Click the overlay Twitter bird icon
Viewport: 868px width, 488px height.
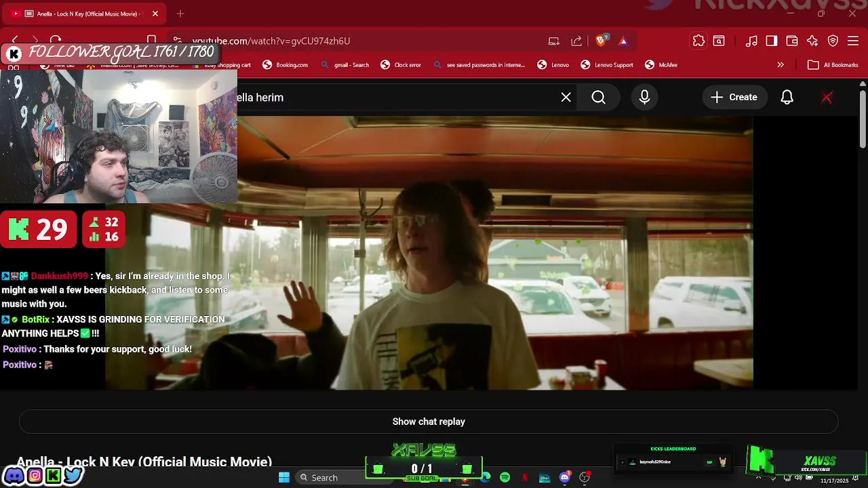(73, 476)
